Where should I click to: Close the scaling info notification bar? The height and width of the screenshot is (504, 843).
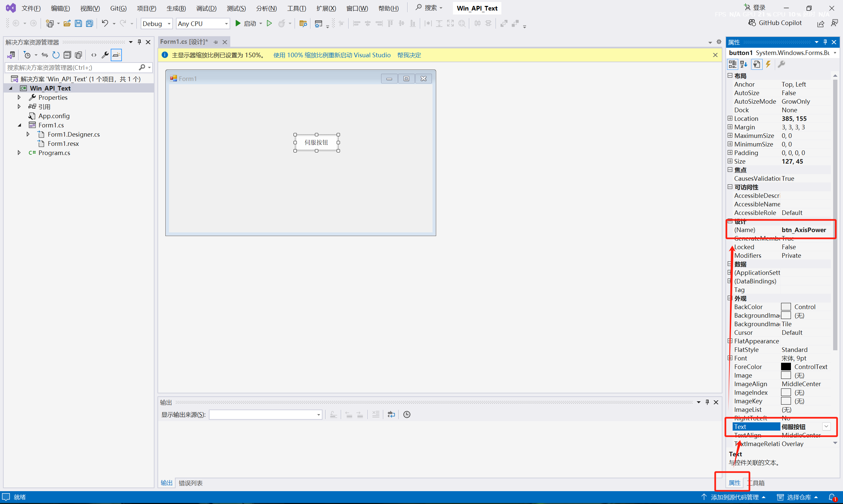point(715,55)
